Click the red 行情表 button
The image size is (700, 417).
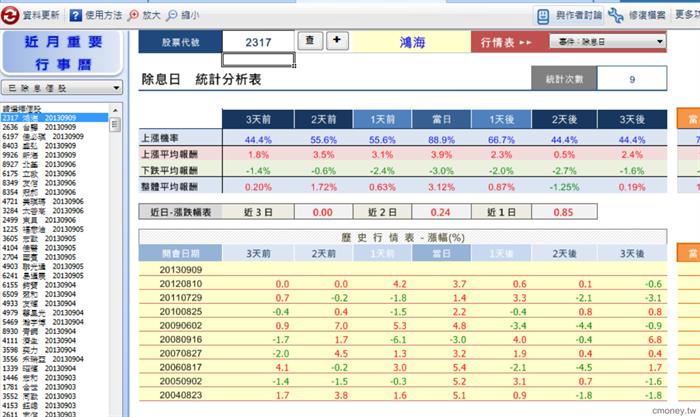507,42
